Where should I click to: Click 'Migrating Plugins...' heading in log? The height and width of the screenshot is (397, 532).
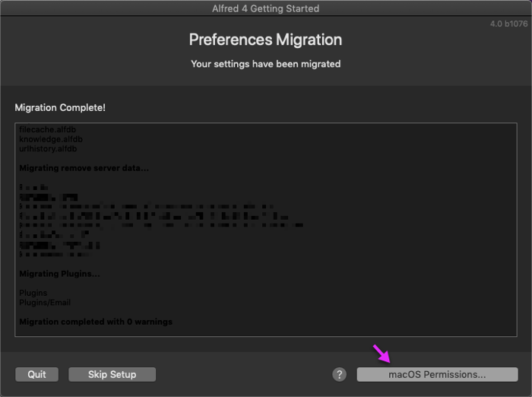coord(59,274)
